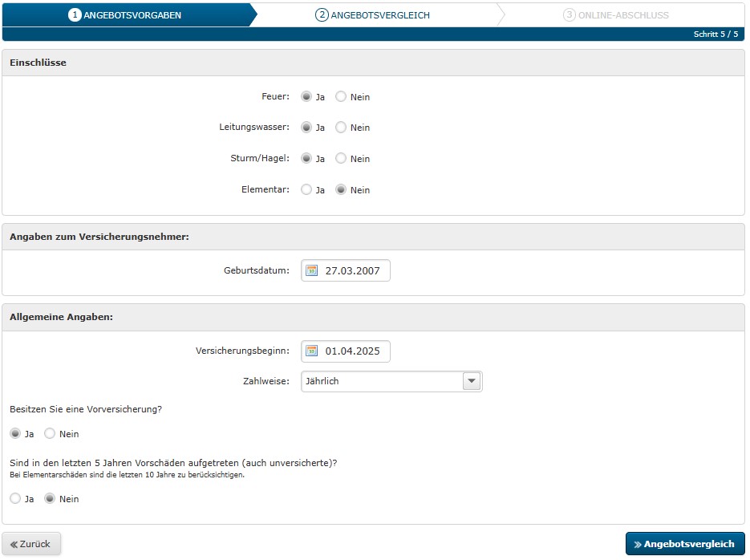Select Nein for Elementar
The width and height of the screenshot is (750, 560).
[x=341, y=190]
